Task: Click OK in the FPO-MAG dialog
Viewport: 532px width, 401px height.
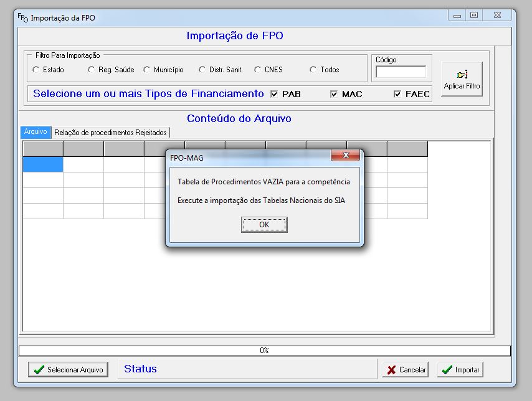Action: pyautogui.click(x=264, y=225)
